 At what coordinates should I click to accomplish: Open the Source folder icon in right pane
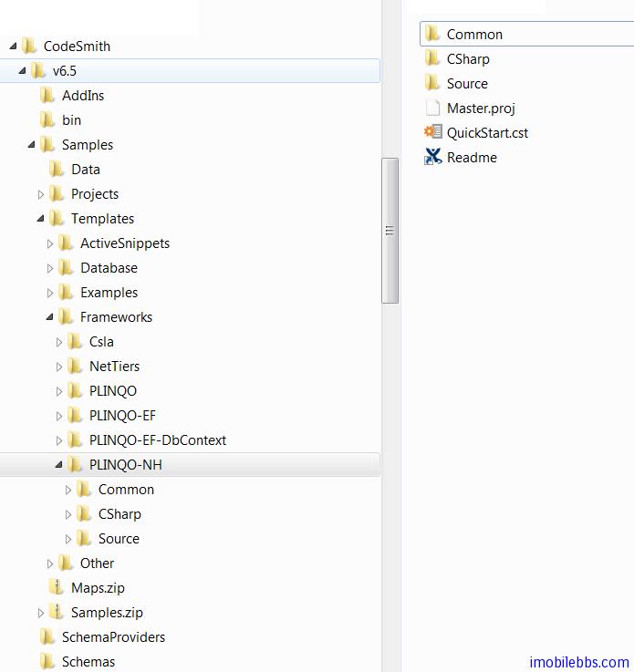point(433,84)
